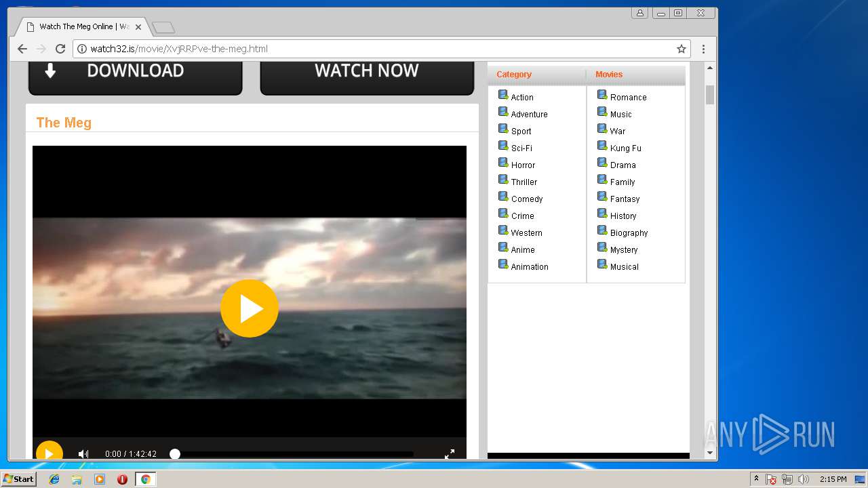This screenshot has height=488, width=868.
Task: Open the War movies link
Action: (618, 131)
